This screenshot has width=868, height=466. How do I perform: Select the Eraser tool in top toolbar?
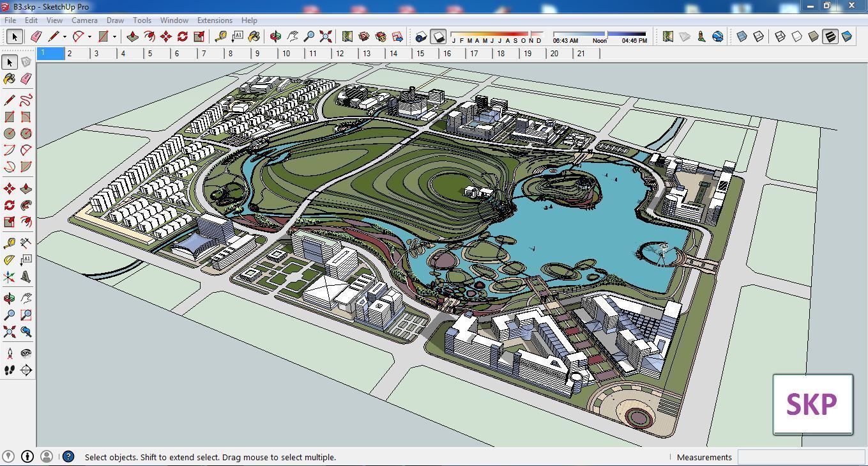tap(36, 36)
